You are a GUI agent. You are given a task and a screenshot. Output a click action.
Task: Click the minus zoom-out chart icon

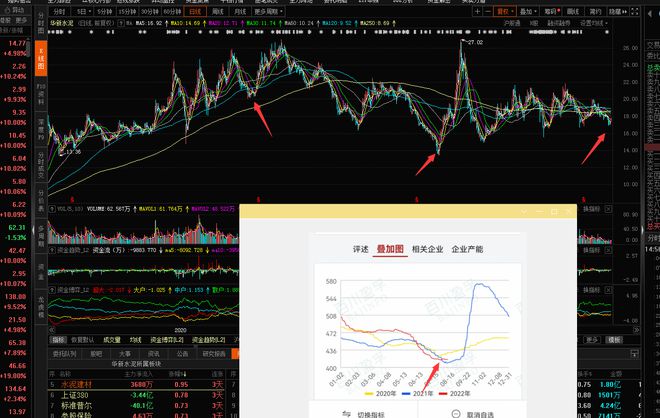tap(487, 11)
